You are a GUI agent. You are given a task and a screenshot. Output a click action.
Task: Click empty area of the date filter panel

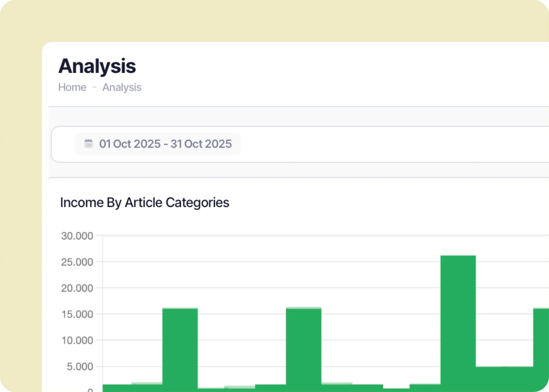(392, 144)
